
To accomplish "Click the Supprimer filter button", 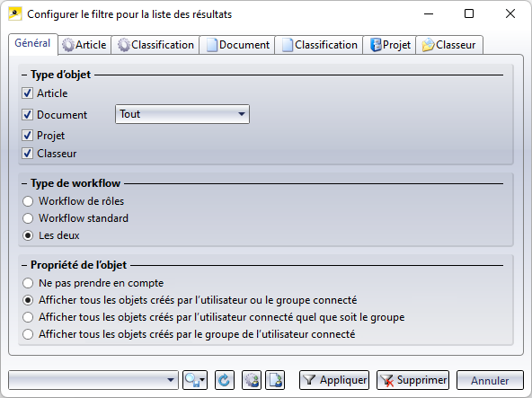I will tap(412, 380).
